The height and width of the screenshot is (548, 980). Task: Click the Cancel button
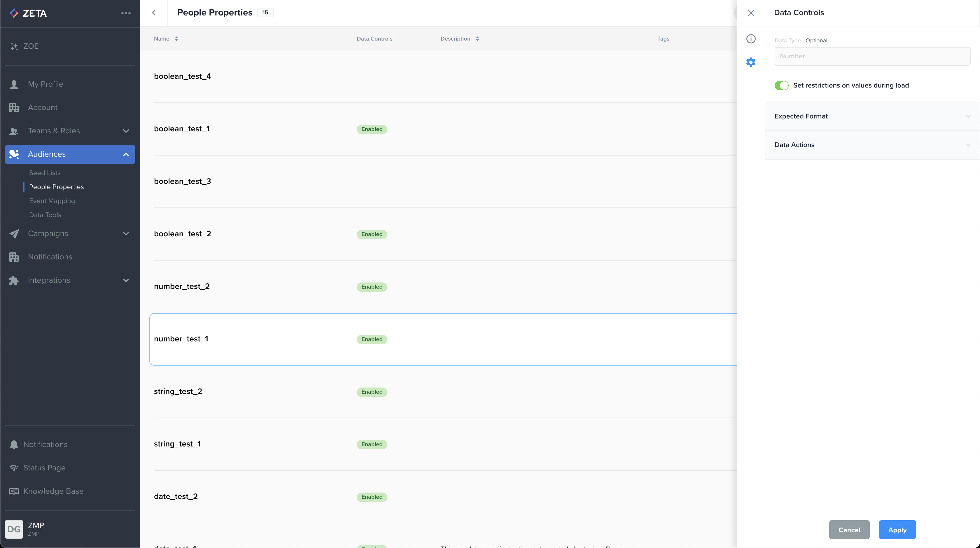[x=849, y=530]
